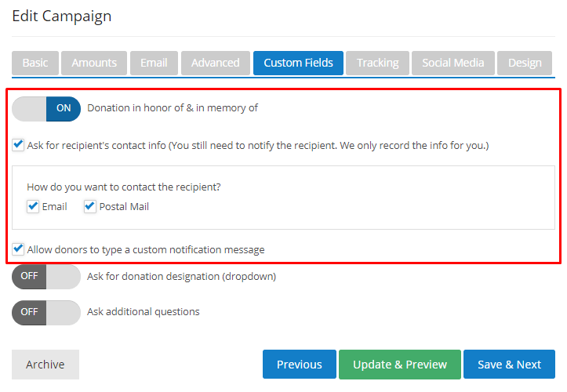Viewport: 567px width, 392px height.
Task: Switch to the Social Media tab
Action: 453,64
